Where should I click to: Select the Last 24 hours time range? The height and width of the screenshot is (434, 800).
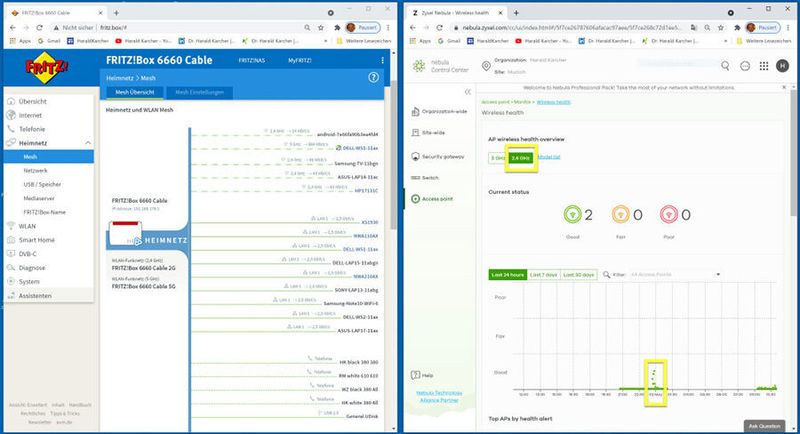coord(508,274)
